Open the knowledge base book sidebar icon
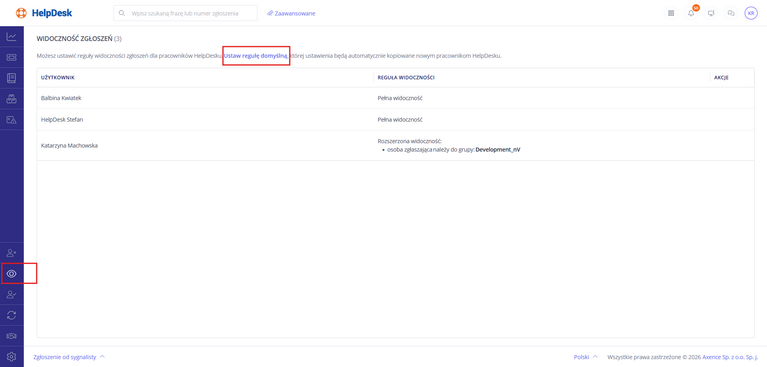 (11, 78)
